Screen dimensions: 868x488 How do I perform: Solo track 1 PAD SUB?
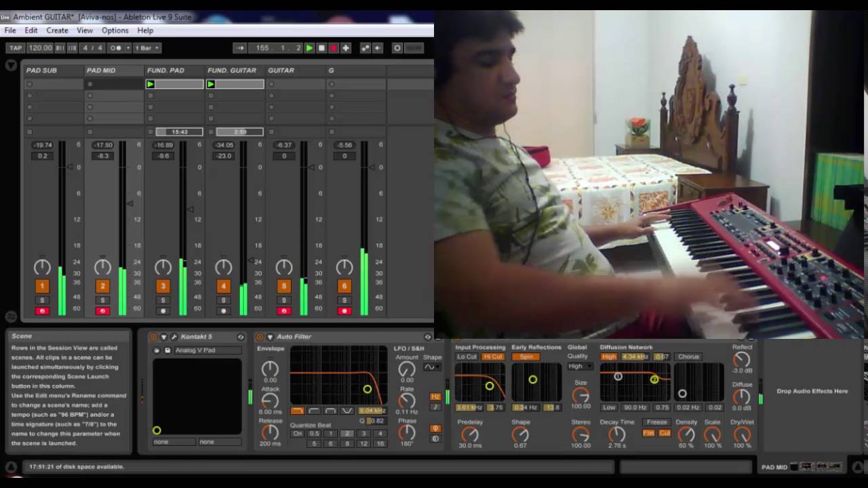pos(42,300)
